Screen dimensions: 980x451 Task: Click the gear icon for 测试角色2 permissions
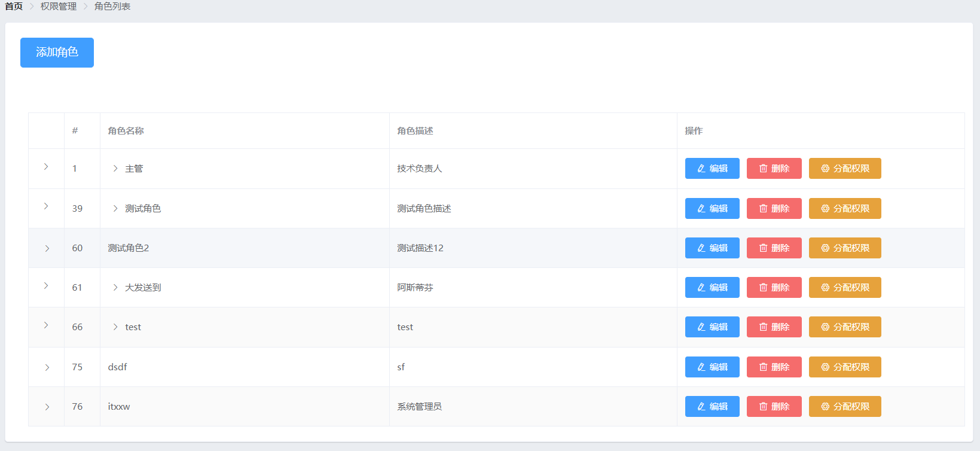pos(825,248)
